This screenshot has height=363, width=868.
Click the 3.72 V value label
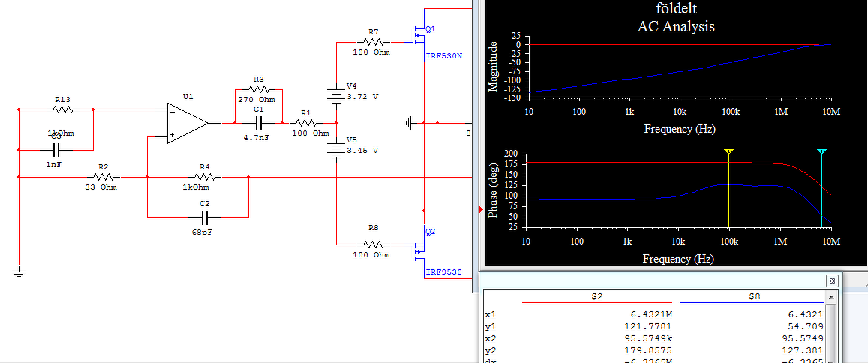coord(362,96)
